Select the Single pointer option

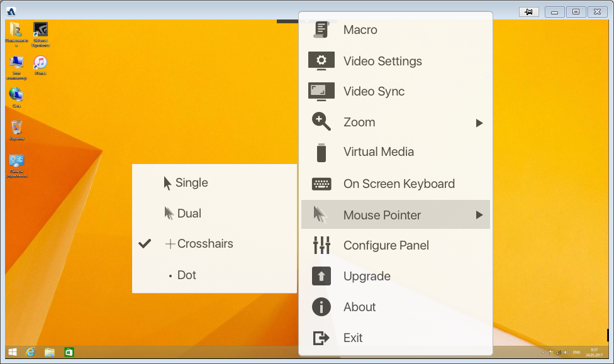tap(214, 183)
